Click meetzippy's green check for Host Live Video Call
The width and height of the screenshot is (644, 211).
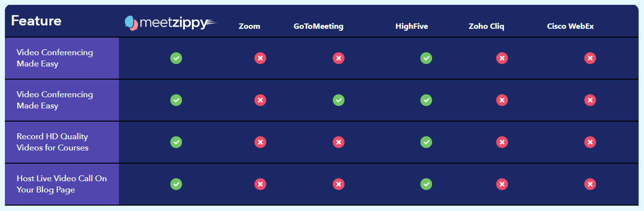click(x=176, y=184)
